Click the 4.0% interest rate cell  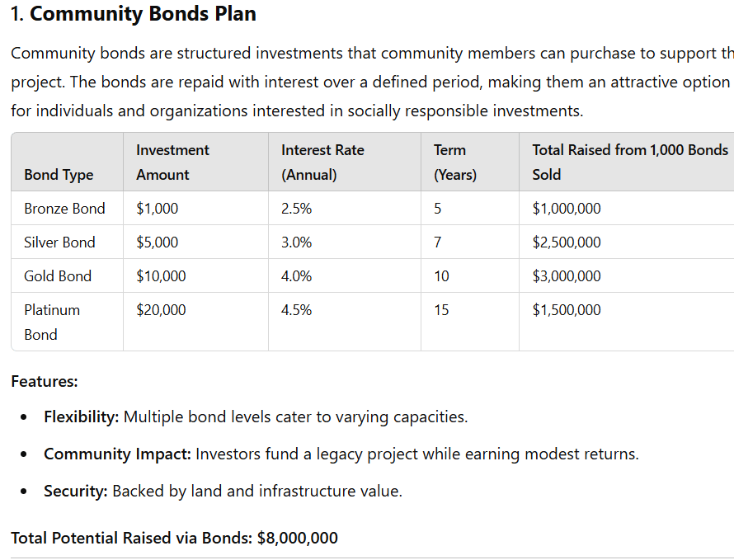296,276
